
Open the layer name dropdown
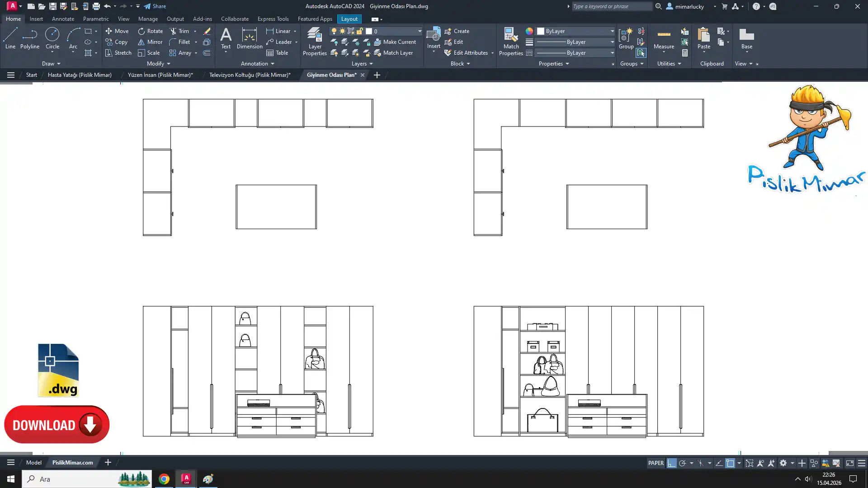pyautogui.click(x=420, y=31)
